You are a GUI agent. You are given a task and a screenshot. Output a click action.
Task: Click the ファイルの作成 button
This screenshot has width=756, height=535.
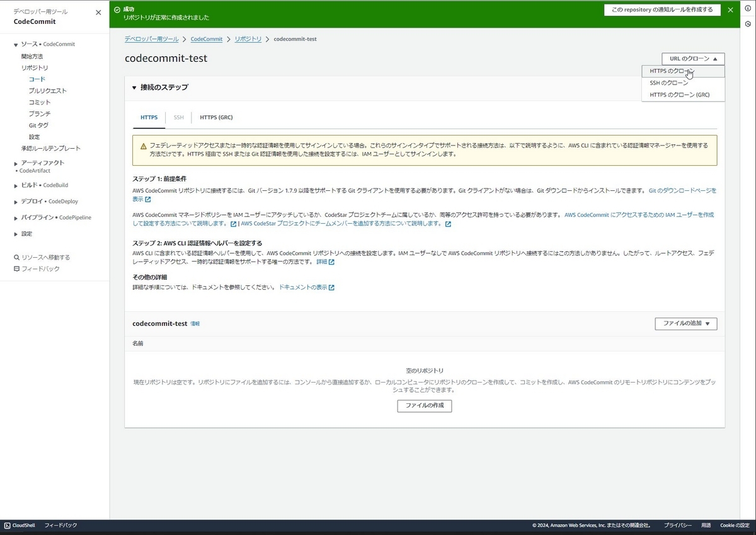point(425,406)
